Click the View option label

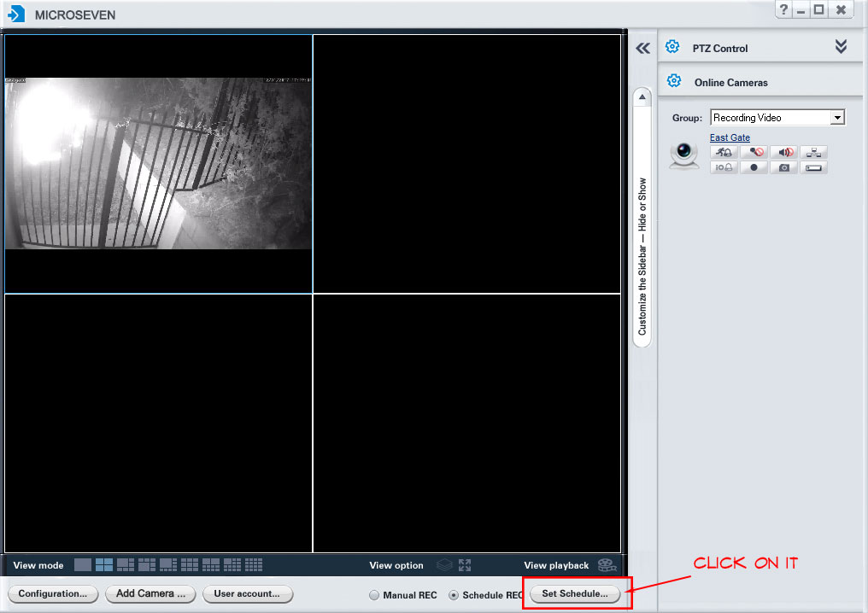(396, 565)
